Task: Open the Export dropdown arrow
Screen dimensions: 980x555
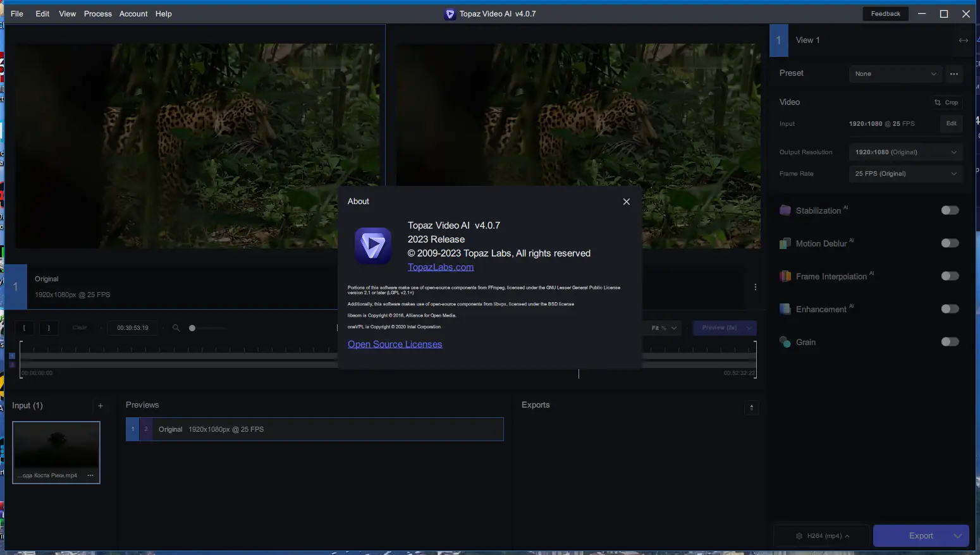Action: click(x=958, y=536)
